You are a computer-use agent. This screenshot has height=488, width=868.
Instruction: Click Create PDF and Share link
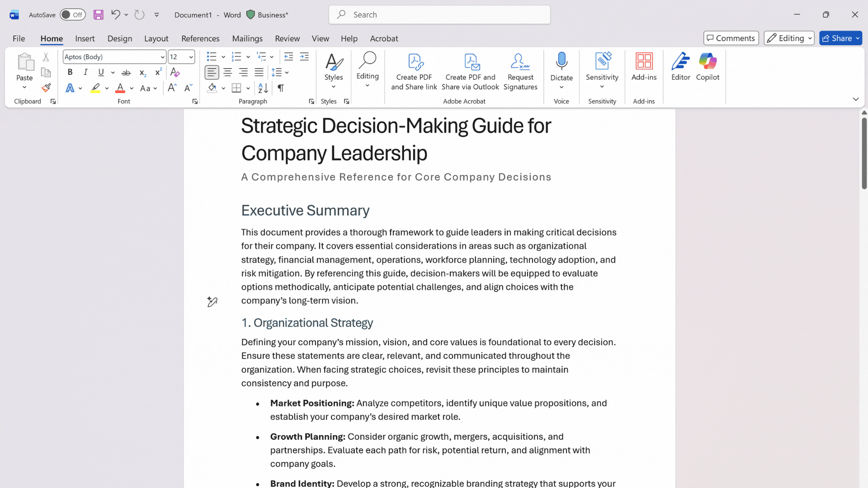pos(414,72)
